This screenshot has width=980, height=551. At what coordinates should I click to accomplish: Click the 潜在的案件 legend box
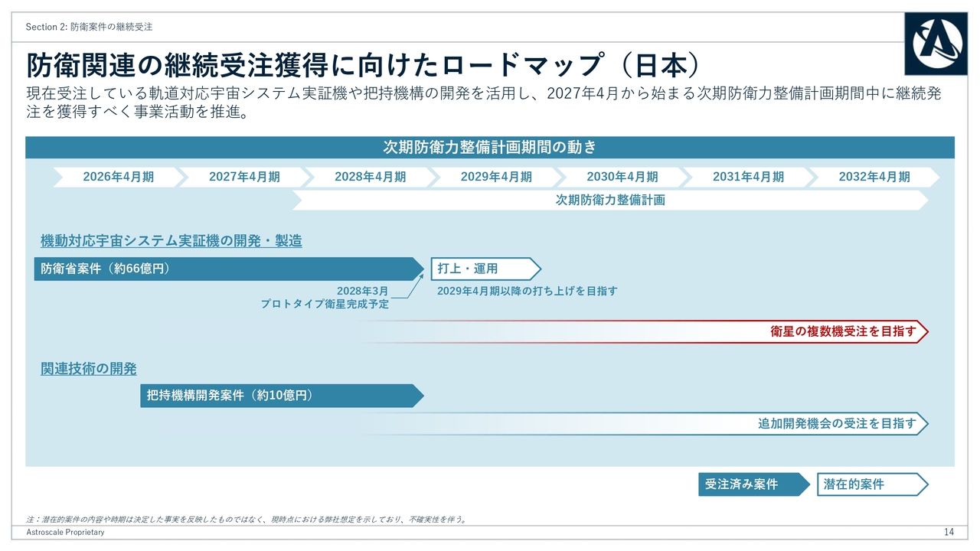[871, 484]
